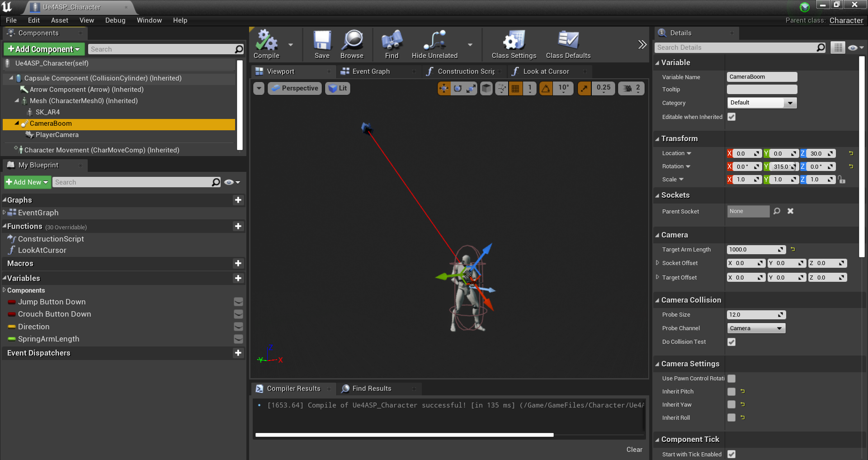868x460 pixels.
Task: Show the SpringArmLength variable visibility toggle
Action: pyautogui.click(x=238, y=339)
